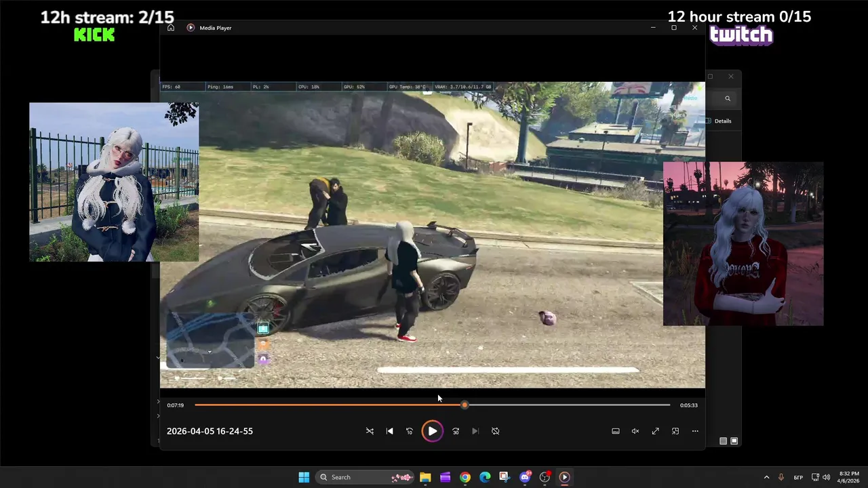Skip back 10 seconds
Image resolution: width=868 pixels, height=488 pixels.
pos(409,431)
